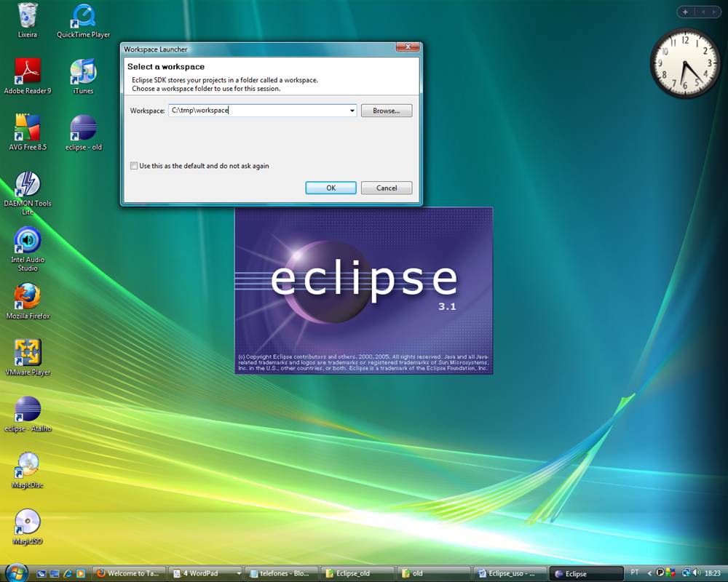The height and width of the screenshot is (582, 728).
Task: Click the Eclipse 3.1 splash screen image
Action: [x=364, y=290]
